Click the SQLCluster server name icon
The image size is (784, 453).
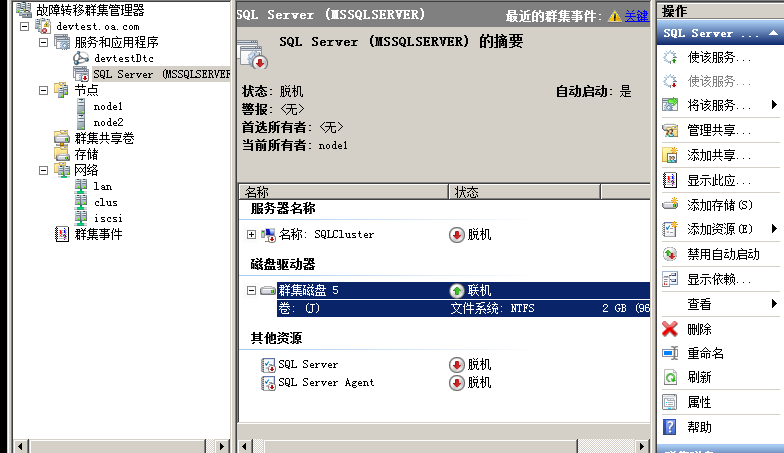pos(268,234)
